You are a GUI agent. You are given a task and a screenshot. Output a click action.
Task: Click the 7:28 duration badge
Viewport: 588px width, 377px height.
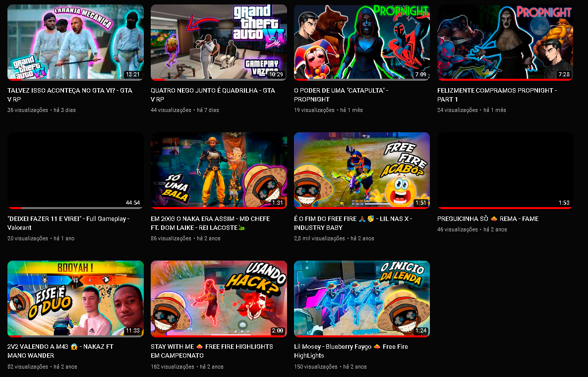tap(564, 74)
